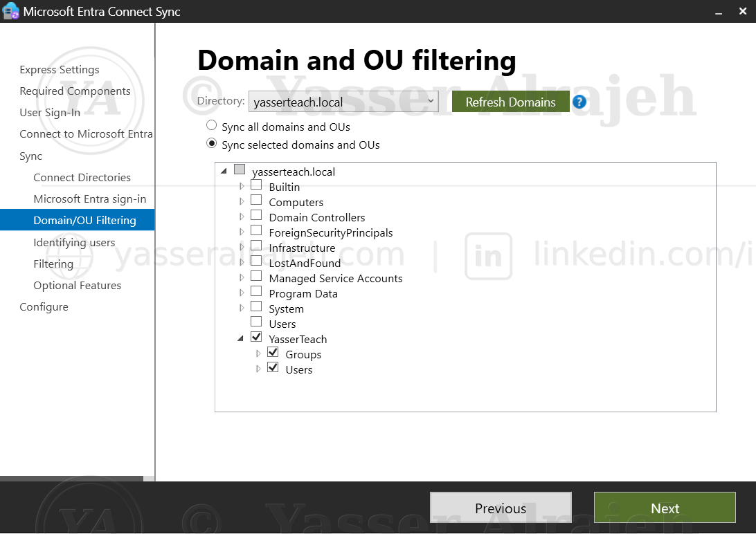Open Optional Features step
This screenshot has height=534, width=756.
tap(77, 285)
